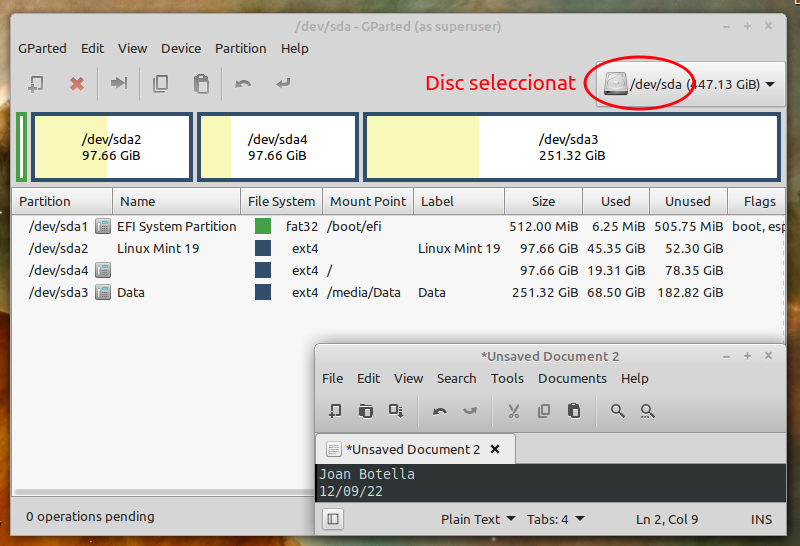Image resolution: width=800 pixels, height=546 pixels.
Task: Click the green fat32 color swatch for /dev/sda1
Action: pyautogui.click(x=263, y=226)
